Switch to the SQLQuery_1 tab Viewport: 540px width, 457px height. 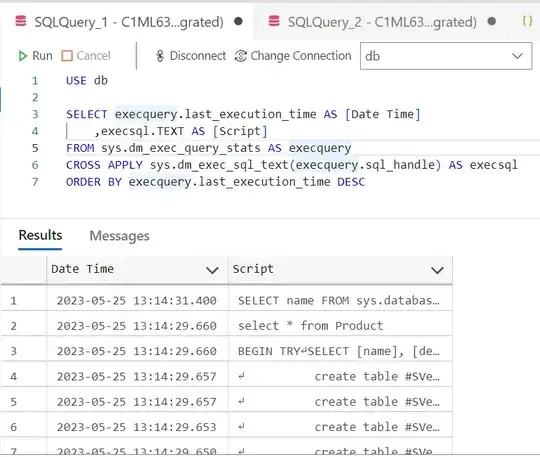[128, 22]
